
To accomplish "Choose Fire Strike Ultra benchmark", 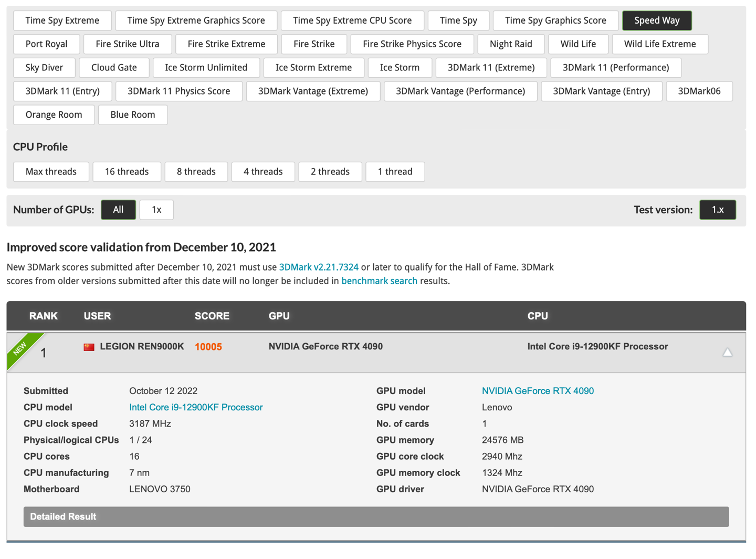I will (128, 44).
